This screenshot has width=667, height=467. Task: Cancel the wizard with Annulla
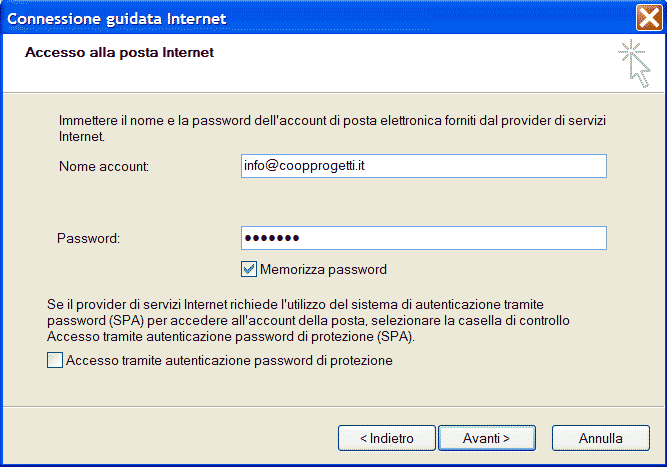pyautogui.click(x=601, y=438)
